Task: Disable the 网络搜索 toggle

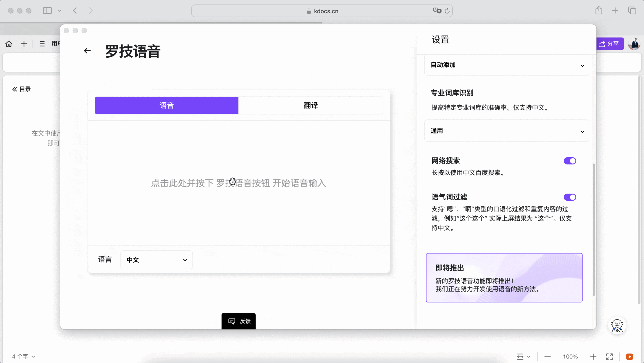Action: pos(570,161)
